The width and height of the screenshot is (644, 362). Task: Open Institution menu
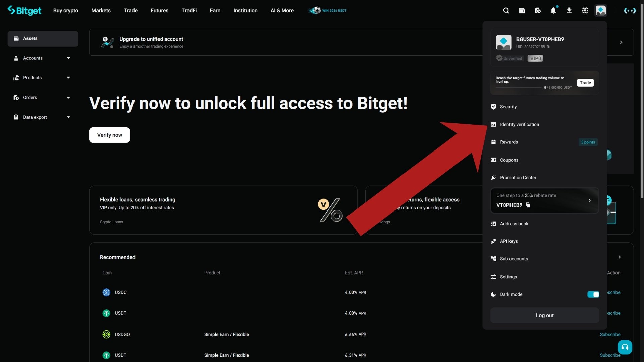(246, 11)
